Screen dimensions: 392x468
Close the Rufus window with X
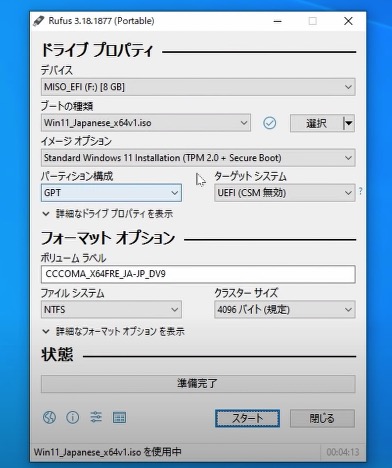pos(348,21)
